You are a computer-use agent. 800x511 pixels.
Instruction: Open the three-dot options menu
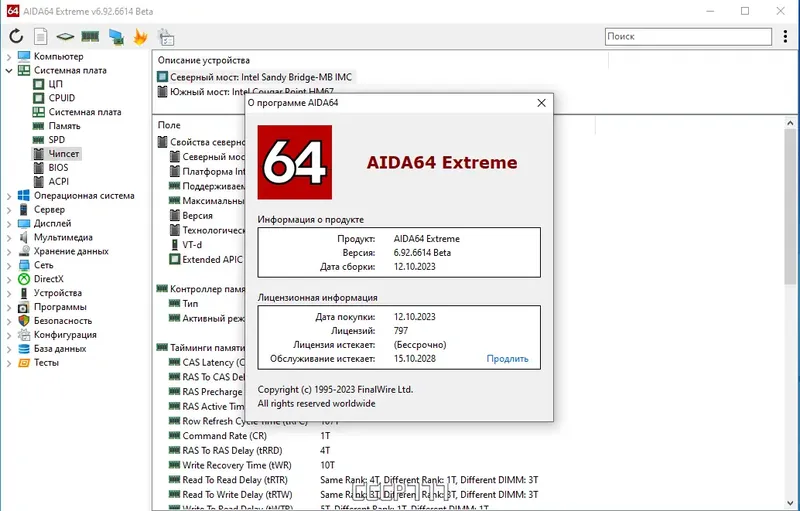(785, 36)
